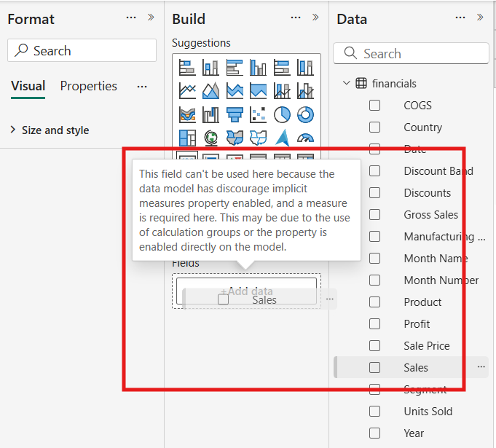Check the Country field checkbox
496x448 pixels.
374,127
